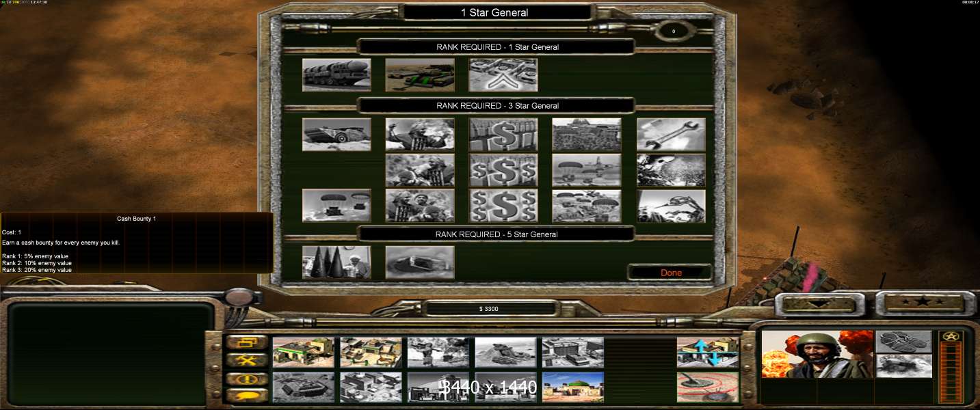Click the yellow exclamation beacon button
The image size is (980, 410).
(x=248, y=378)
